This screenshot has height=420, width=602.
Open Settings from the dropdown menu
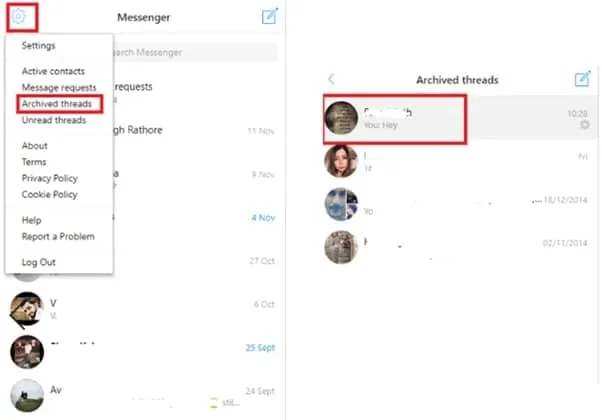(x=38, y=46)
